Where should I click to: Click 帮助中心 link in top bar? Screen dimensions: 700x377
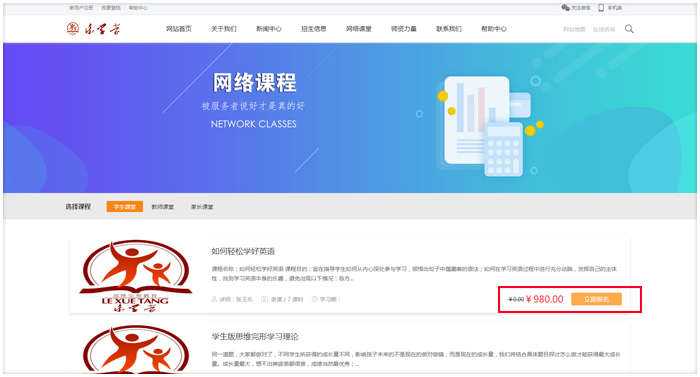coord(138,8)
